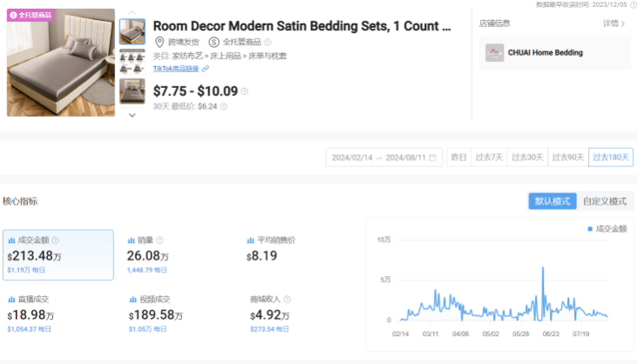Image resolution: width=637 pixels, height=364 pixels.
Task: Select the 昨日 time range option
Action: (458, 158)
